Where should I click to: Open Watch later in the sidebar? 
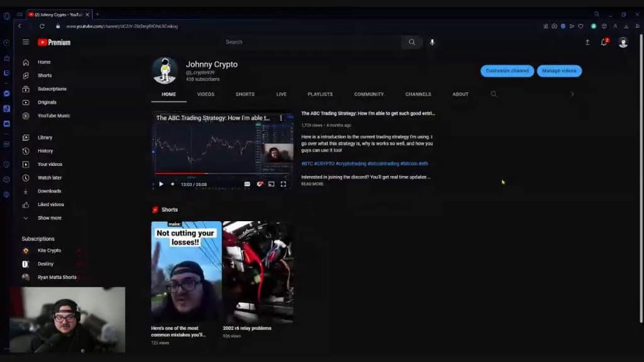[49, 178]
